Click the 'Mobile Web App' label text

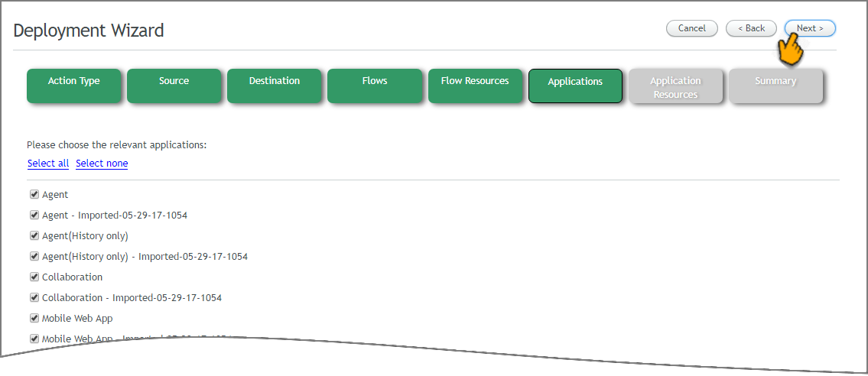(x=77, y=319)
